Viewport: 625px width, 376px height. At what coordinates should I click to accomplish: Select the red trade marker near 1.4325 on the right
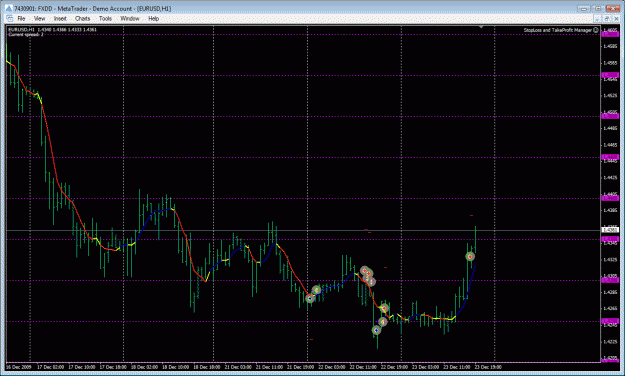tap(471, 257)
